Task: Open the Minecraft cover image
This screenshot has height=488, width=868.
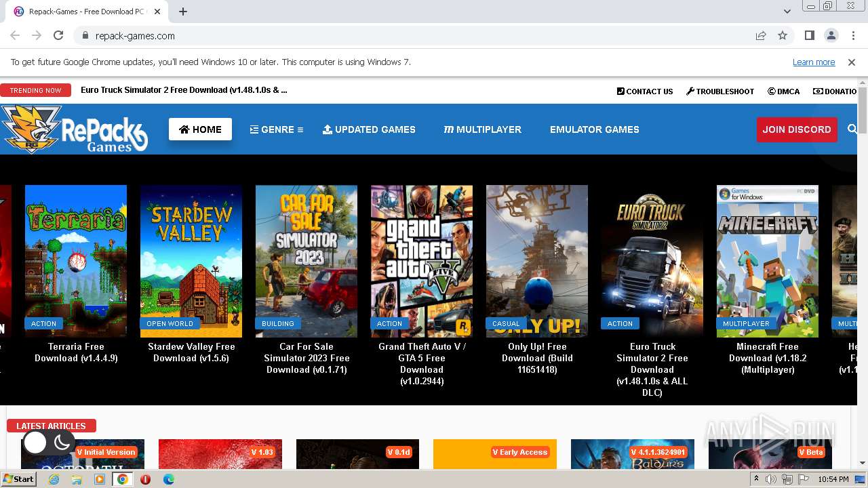Action: [768, 261]
